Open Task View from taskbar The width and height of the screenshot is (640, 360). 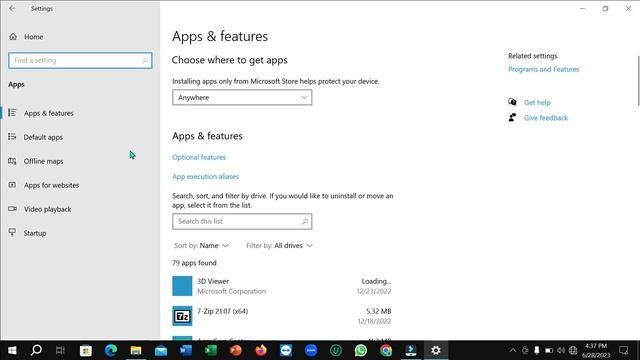click(60, 350)
